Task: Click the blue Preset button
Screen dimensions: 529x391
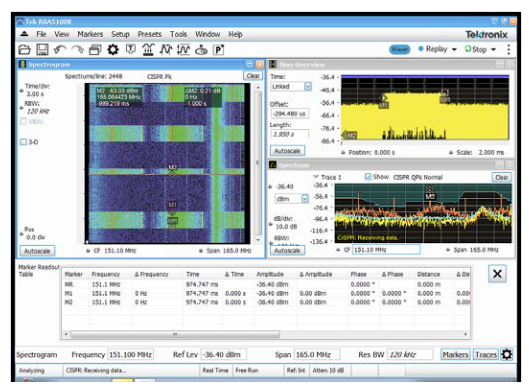Action: 400,50
